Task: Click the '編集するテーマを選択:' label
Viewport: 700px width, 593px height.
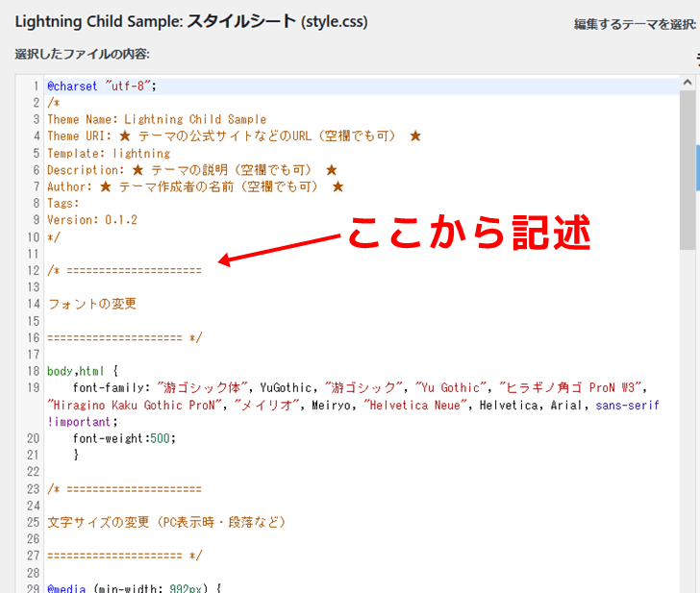Action: (636, 24)
